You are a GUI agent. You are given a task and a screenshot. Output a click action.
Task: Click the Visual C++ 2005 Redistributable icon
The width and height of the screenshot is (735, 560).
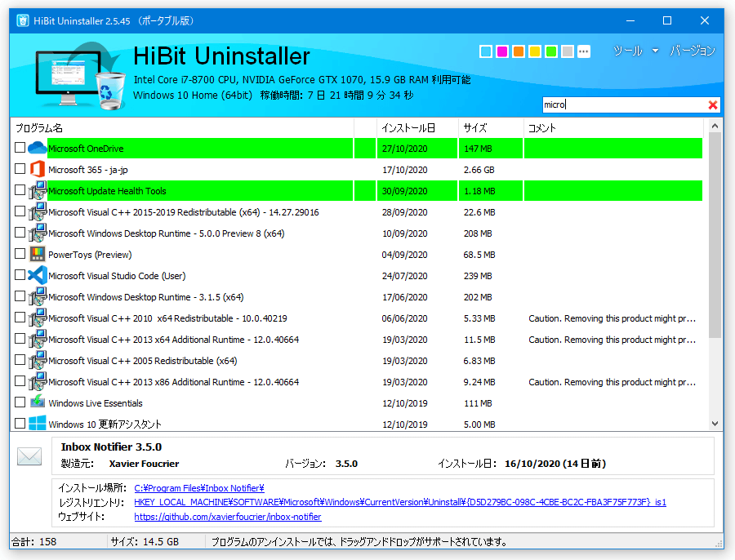[37, 360]
